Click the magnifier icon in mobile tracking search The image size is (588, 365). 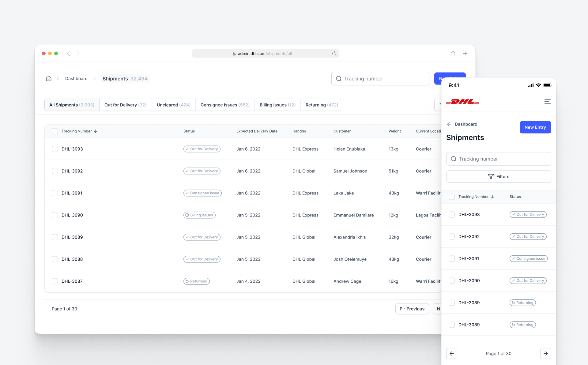coord(454,159)
